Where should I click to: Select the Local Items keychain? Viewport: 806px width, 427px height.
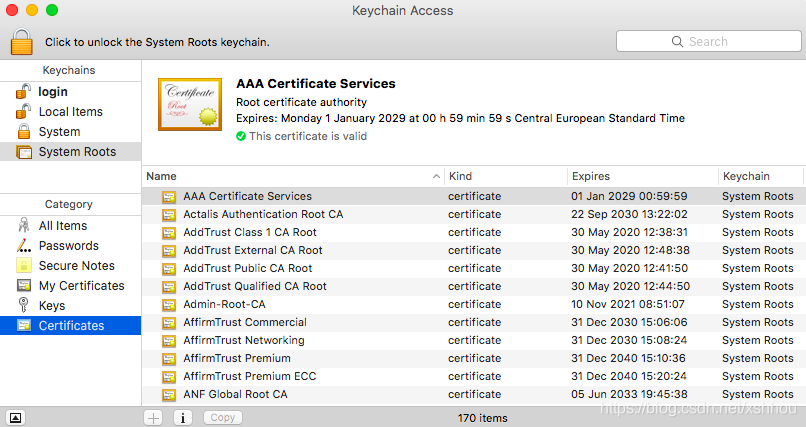click(70, 112)
